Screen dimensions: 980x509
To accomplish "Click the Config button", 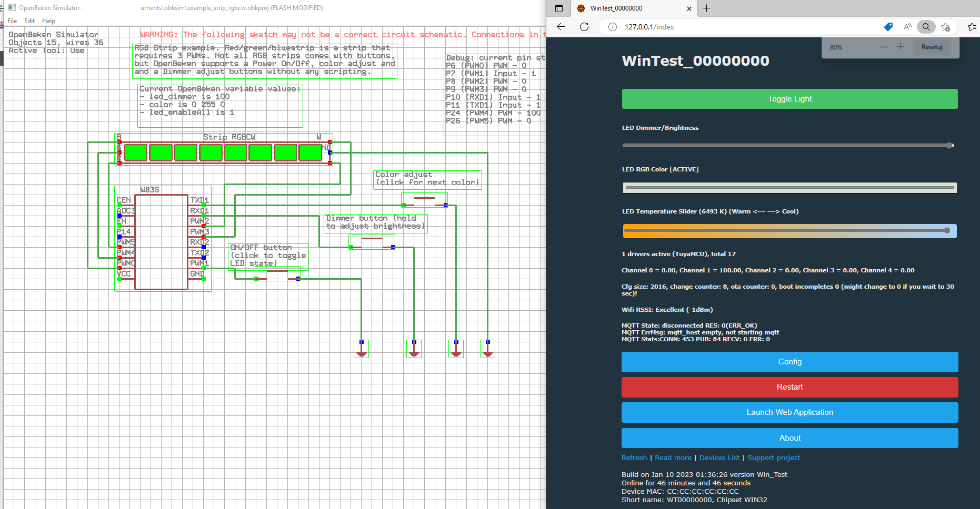I will point(789,362).
